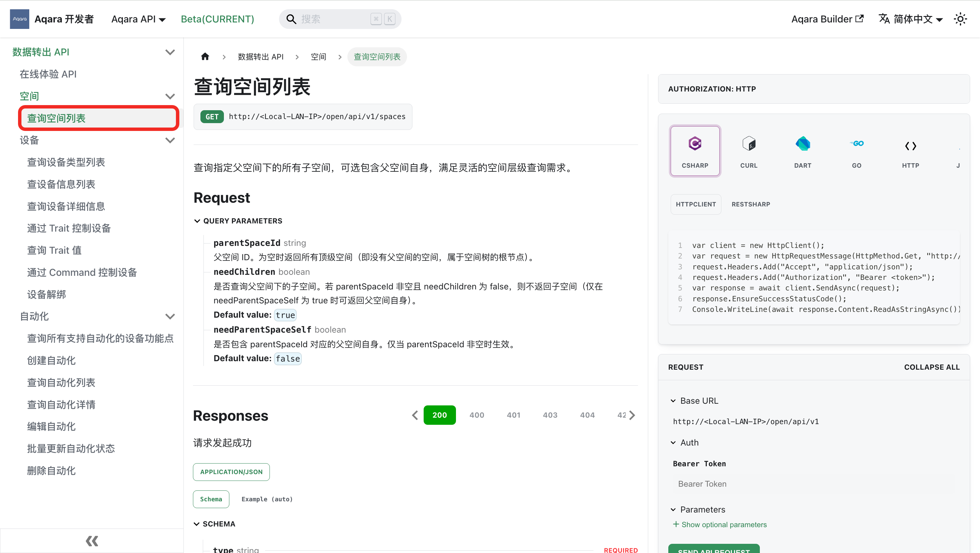The height and width of the screenshot is (553, 980).
Task: Focus the 搜索 search field
Action: click(340, 19)
